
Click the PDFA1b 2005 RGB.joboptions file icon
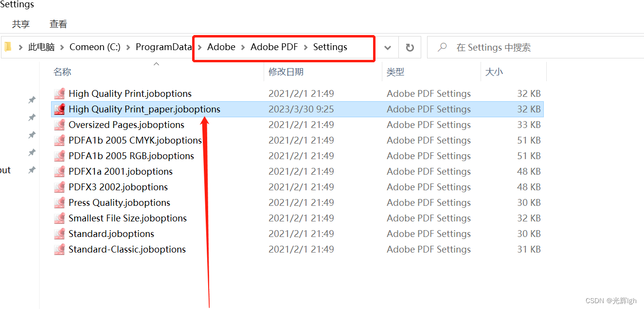click(60, 156)
